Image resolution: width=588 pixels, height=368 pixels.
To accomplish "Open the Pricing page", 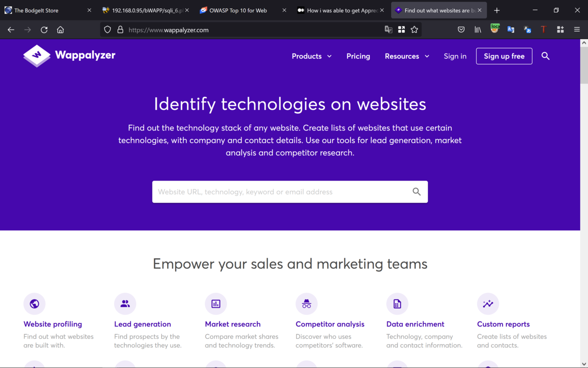I will [x=358, y=56].
